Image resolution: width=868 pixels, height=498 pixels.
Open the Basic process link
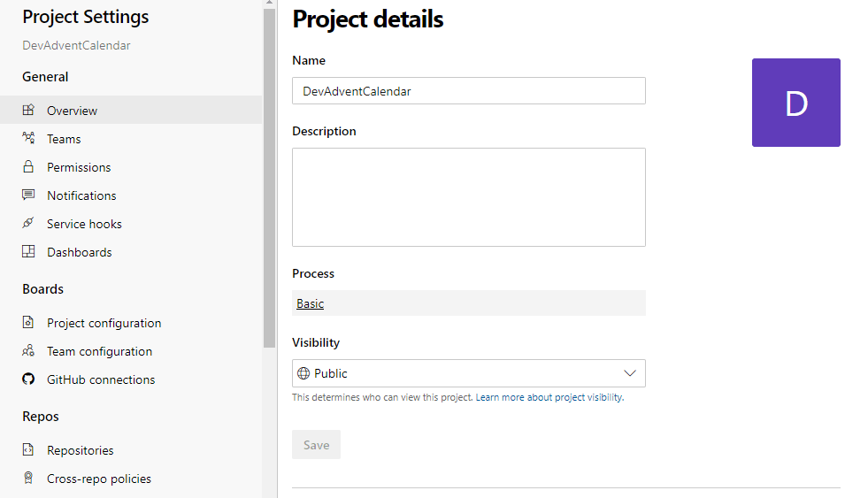[x=311, y=303]
